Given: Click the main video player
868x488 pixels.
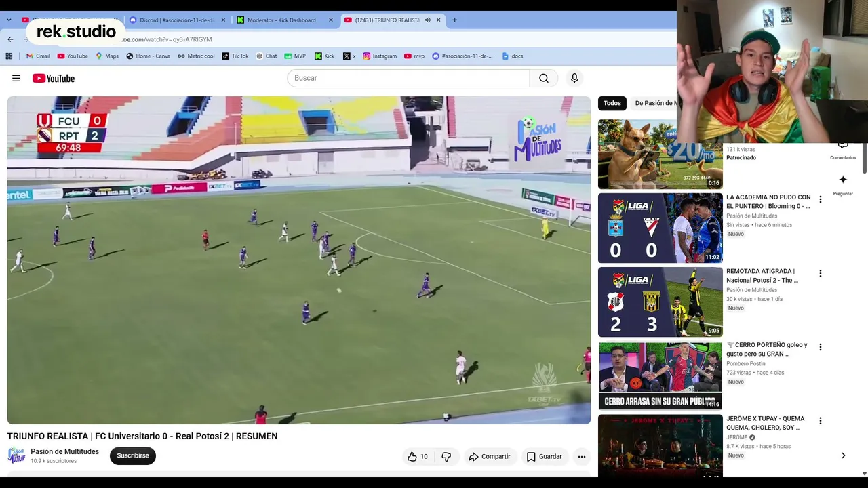Looking at the screenshot, I should pyautogui.click(x=299, y=260).
